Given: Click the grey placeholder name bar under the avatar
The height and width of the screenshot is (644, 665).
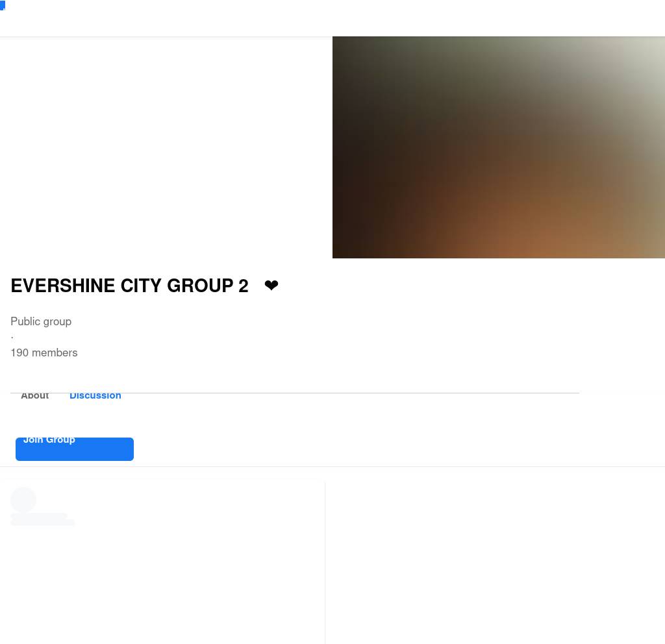Looking at the screenshot, I should tap(39, 516).
